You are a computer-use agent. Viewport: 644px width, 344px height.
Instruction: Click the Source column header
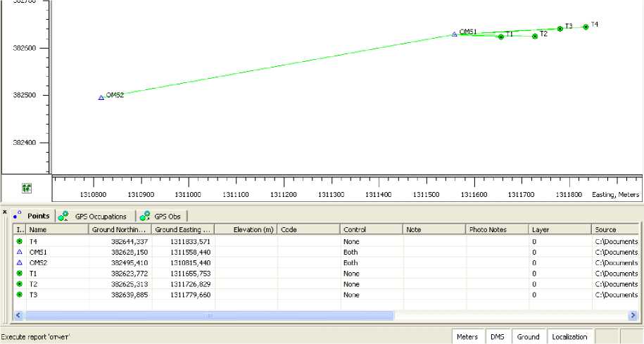pyautogui.click(x=616, y=229)
